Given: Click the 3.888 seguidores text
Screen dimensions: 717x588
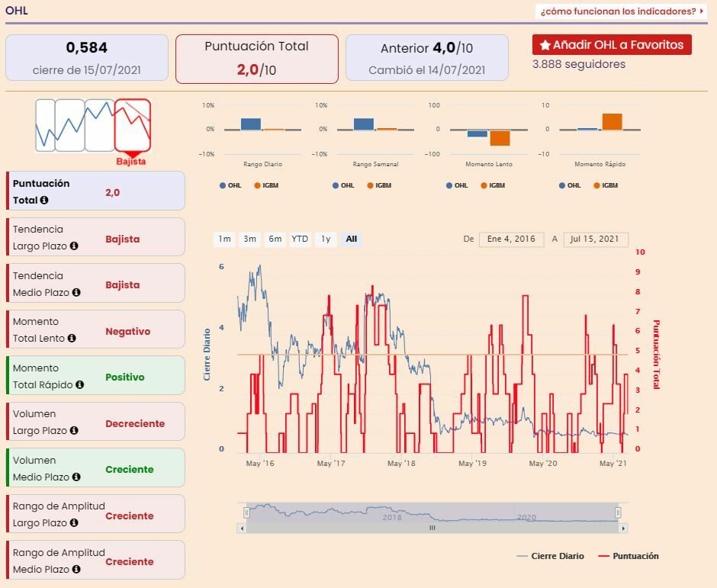Looking at the screenshot, I should point(579,64).
